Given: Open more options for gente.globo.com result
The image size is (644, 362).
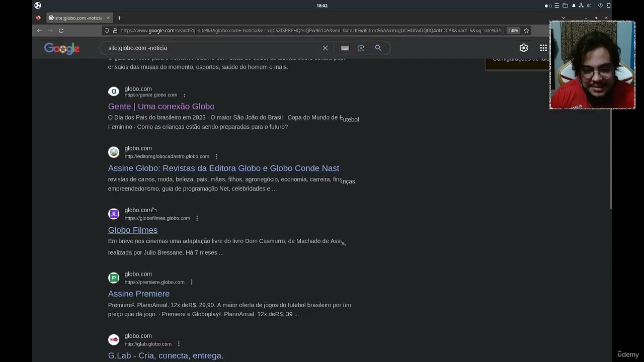Looking at the screenshot, I should tap(184, 95).
